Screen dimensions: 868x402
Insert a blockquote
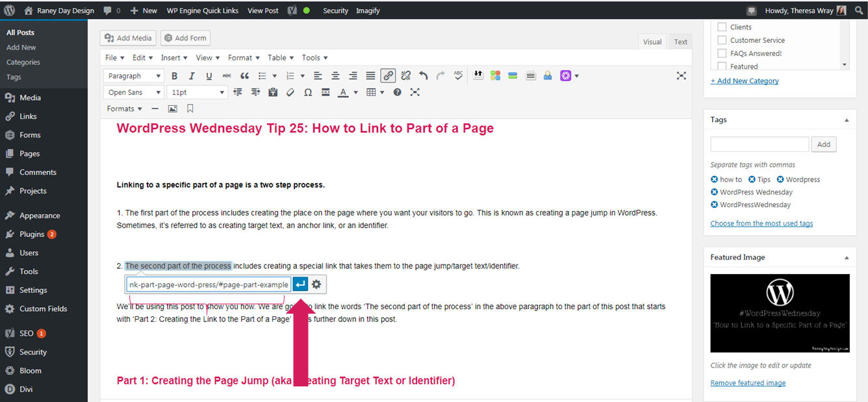245,76
